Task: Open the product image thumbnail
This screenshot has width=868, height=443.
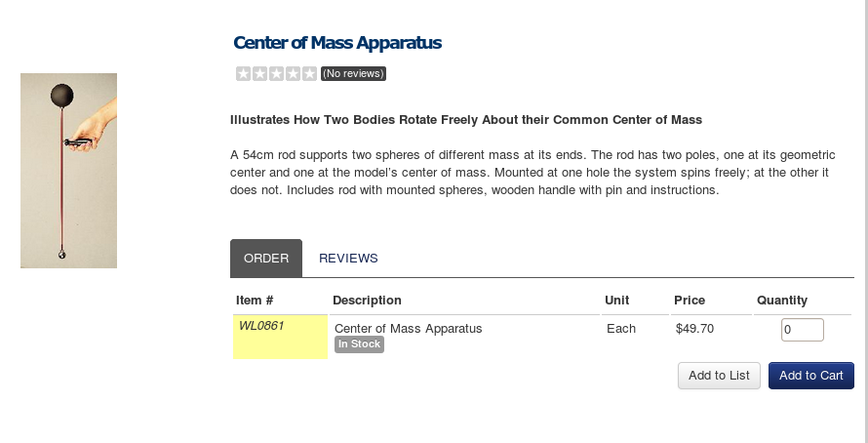Action: [68, 171]
